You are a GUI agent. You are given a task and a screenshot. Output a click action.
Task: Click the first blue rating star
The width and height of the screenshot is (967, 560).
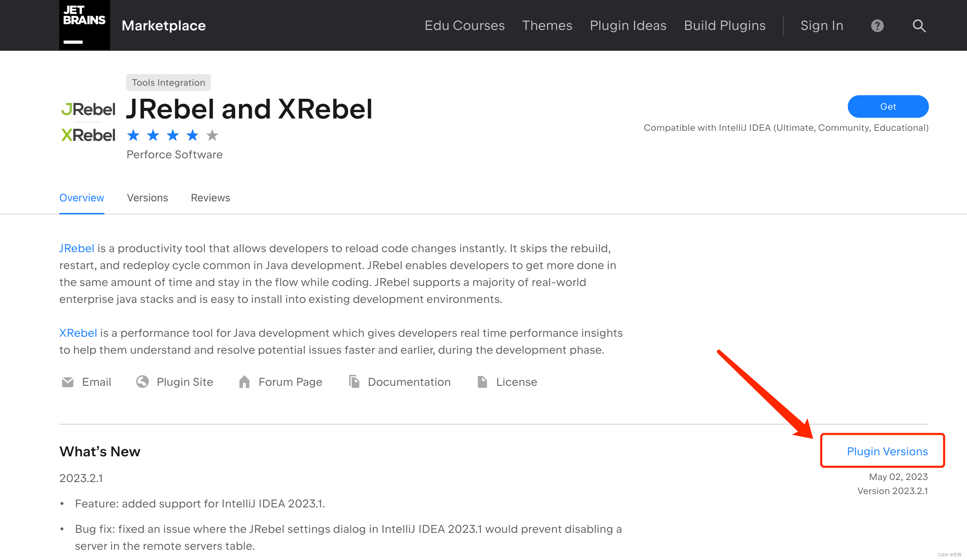[x=133, y=135]
